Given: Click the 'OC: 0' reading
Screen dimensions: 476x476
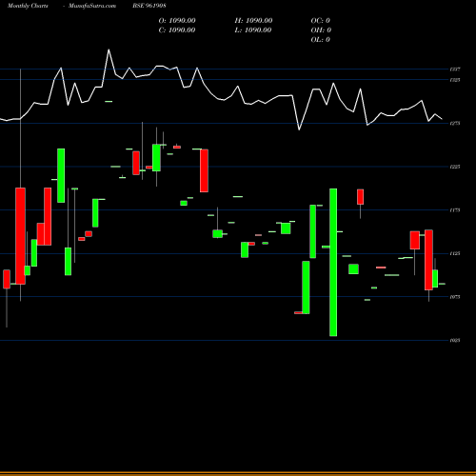Looking at the screenshot, I should [321, 21].
